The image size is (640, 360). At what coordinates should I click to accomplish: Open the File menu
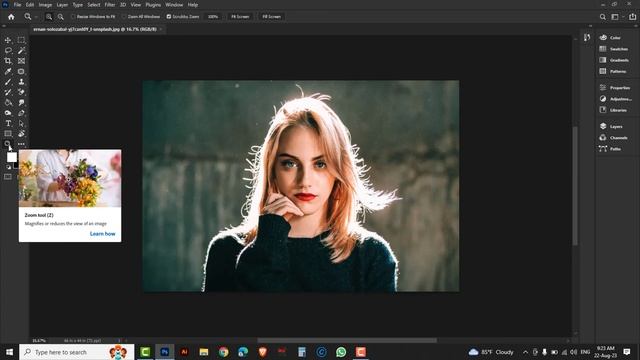(17, 5)
